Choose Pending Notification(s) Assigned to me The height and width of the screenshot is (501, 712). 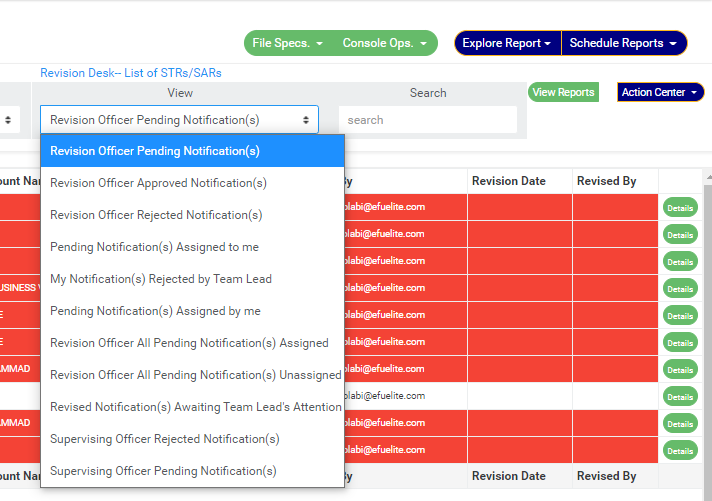[154, 247]
